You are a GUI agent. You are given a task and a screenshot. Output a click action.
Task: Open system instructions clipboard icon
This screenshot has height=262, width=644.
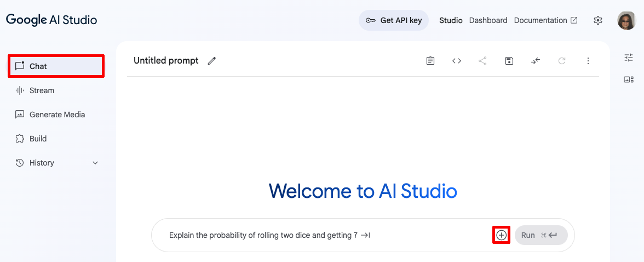430,61
